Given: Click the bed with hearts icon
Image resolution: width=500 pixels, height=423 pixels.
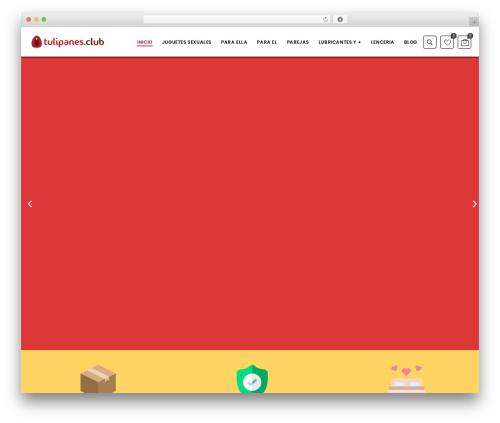Looking at the screenshot, I should coord(407,379).
